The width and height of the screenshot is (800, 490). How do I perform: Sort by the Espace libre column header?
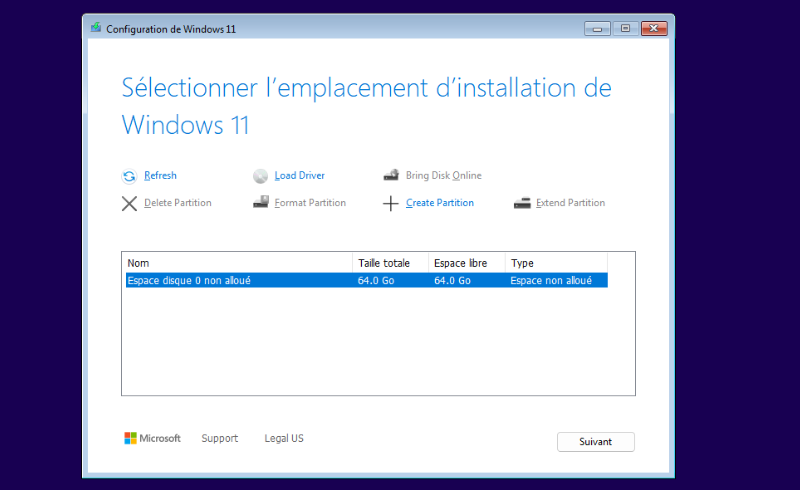click(467, 263)
